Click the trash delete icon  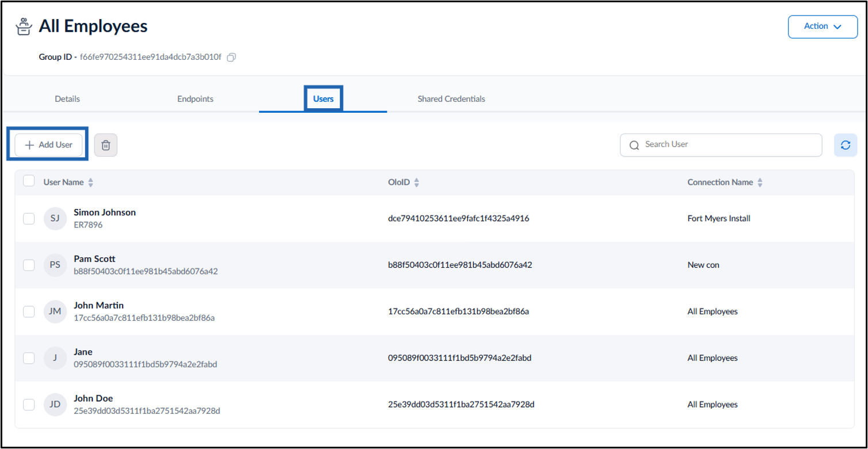106,145
